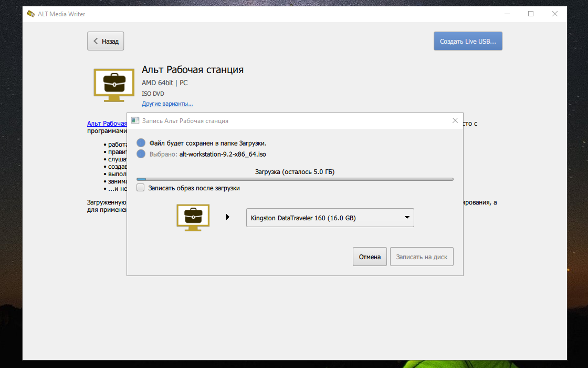Click the selected alt-workstation-9.2-x86_64.iso filename

(x=223, y=154)
